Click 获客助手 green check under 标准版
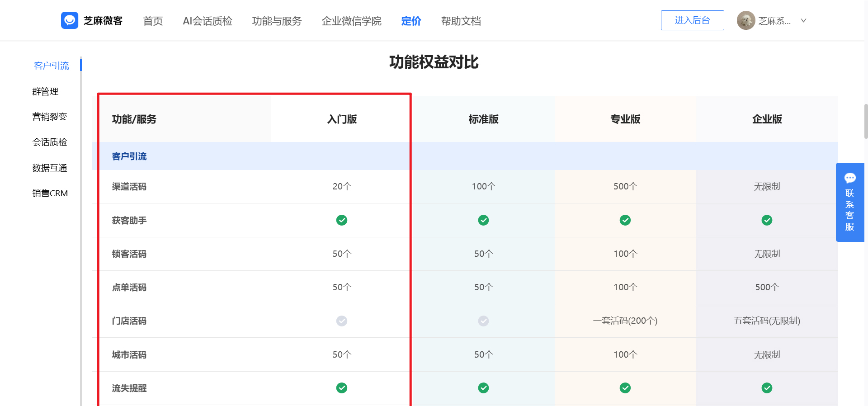Screen dimensions: 868x406 (x=483, y=220)
